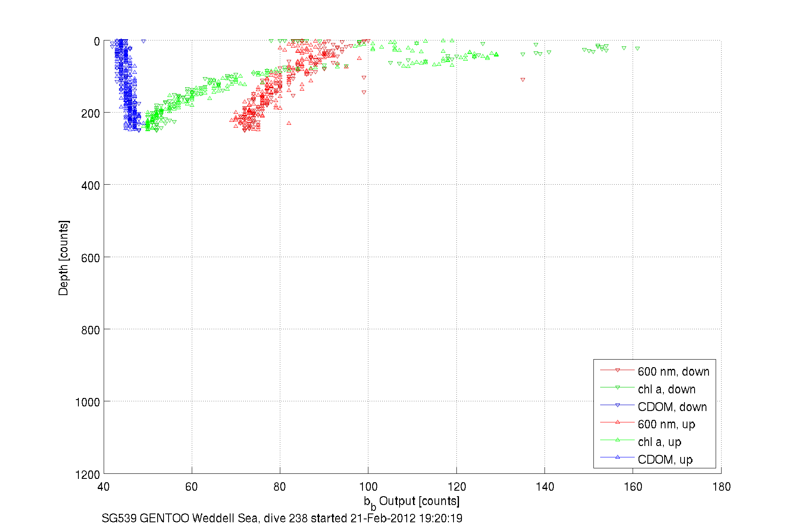797x532 pixels.
Task: Click the blue up-triangle marker in legend
Action: pos(617,457)
